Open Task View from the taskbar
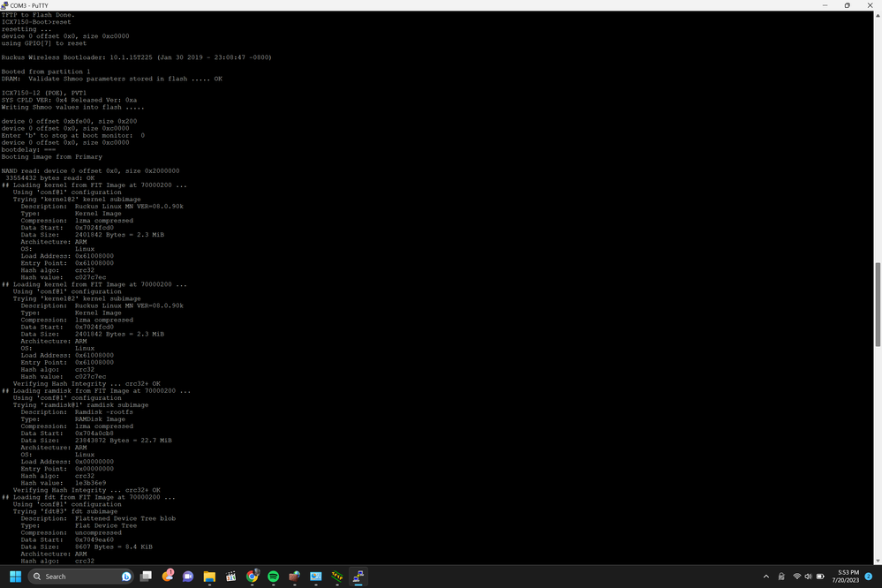 tap(147, 577)
